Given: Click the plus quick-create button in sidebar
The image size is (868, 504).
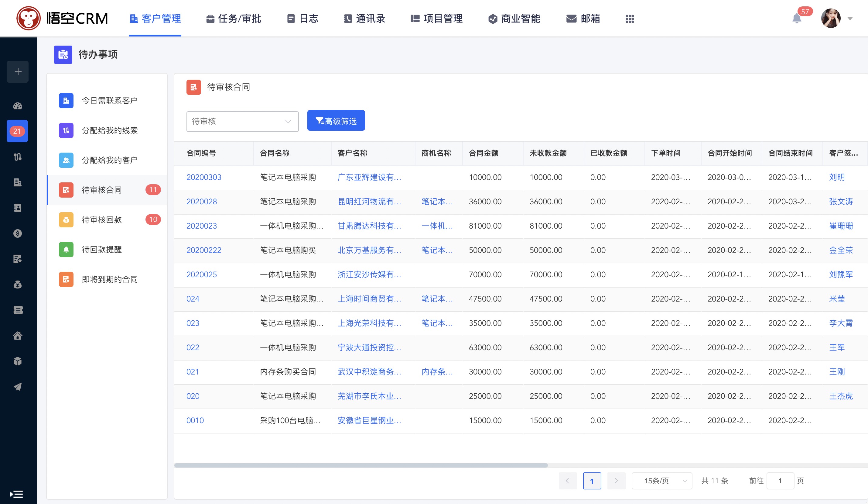Looking at the screenshot, I should (x=18, y=72).
